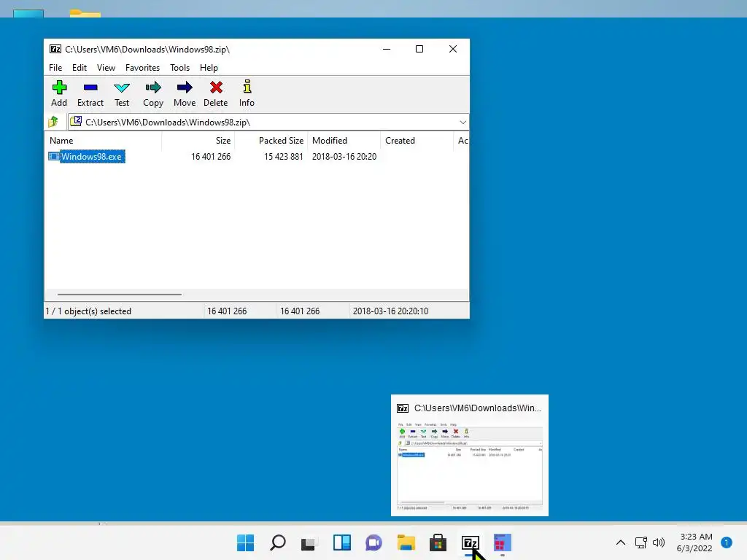Open the Widgets panel on the taskbar
747x560 pixels.
pyautogui.click(x=341, y=542)
